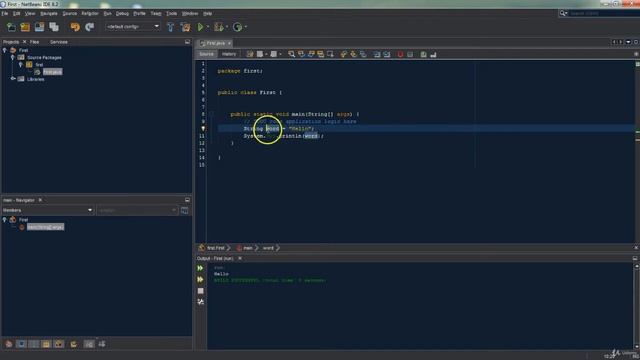Toggle Bookmark in editor toolbar
This screenshot has width=640, height=360.
pos(363,54)
